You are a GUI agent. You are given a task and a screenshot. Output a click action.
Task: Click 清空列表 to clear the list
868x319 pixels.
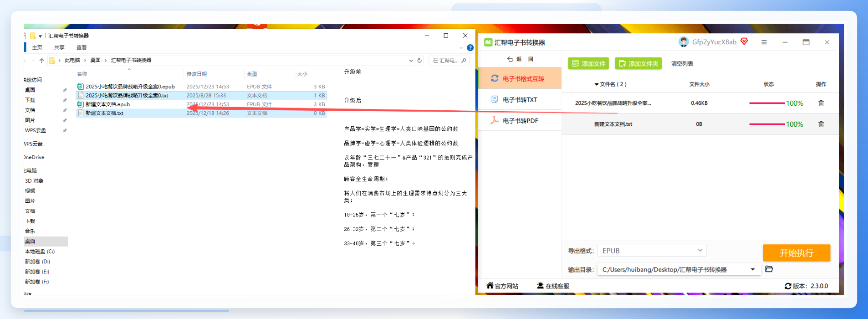coord(682,64)
